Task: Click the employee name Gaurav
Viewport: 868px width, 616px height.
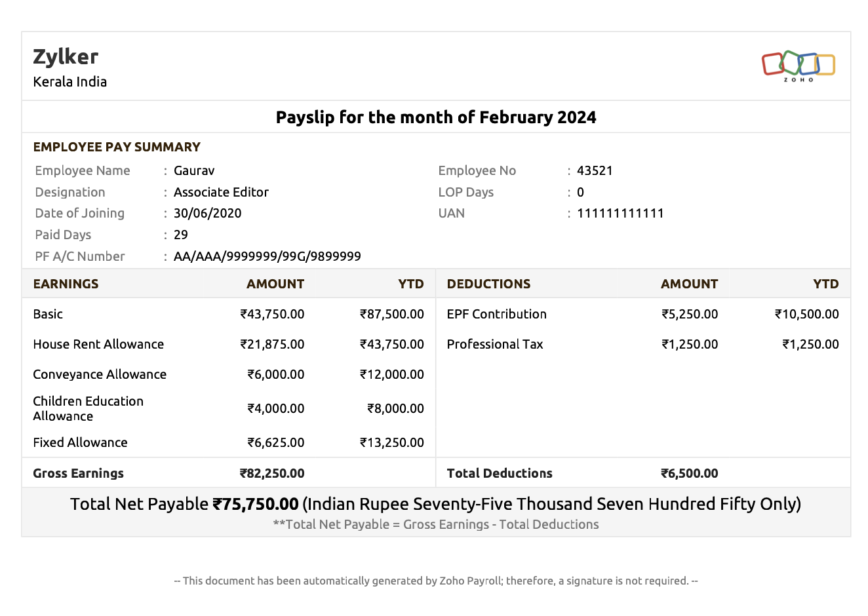Action: pyautogui.click(x=194, y=170)
